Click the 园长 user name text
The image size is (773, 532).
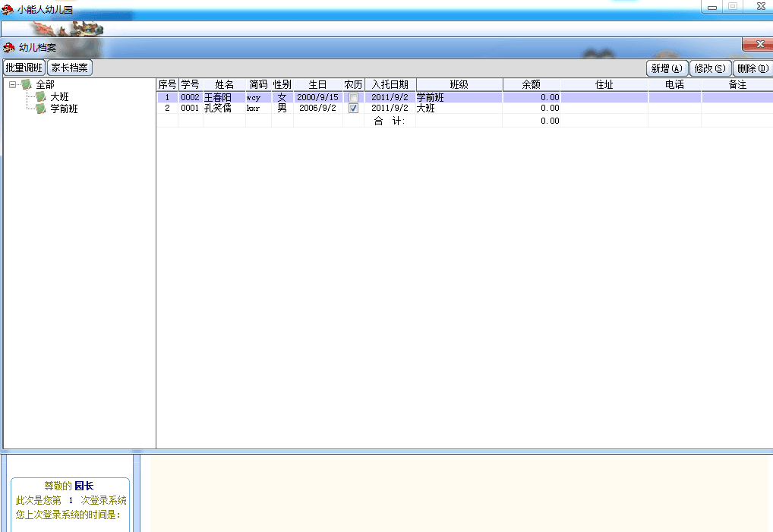(x=84, y=486)
